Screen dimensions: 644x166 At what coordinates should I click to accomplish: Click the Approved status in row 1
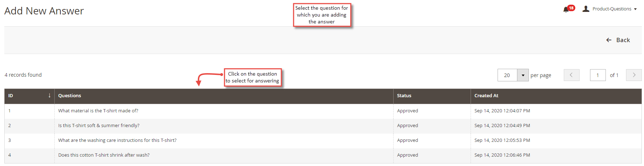tap(408, 111)
